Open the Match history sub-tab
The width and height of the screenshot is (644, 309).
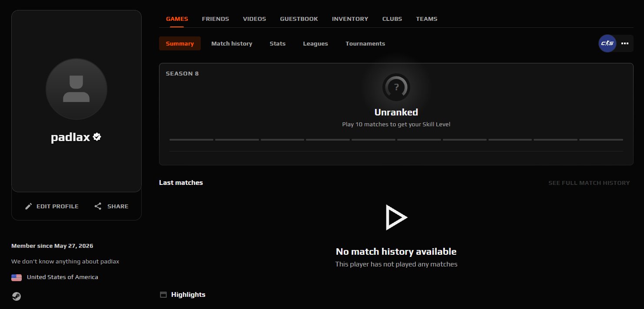coord(232,43)
